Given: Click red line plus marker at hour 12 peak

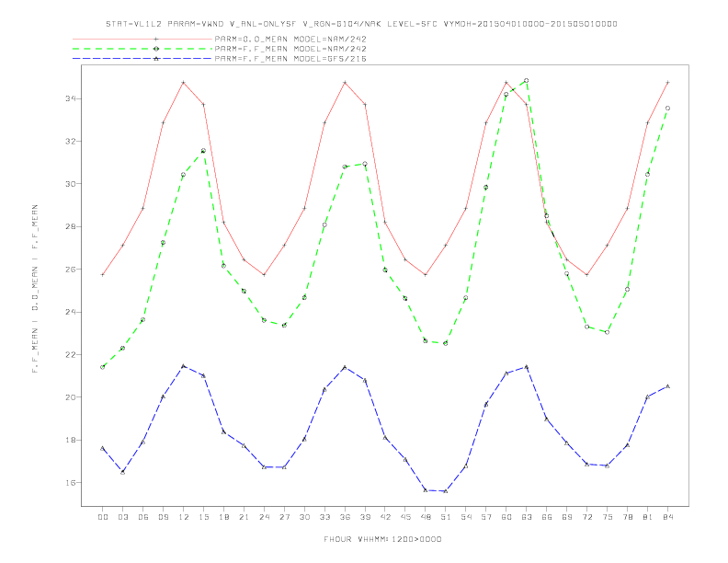Looking at the screenshot, I should click(x=184, y=83).
